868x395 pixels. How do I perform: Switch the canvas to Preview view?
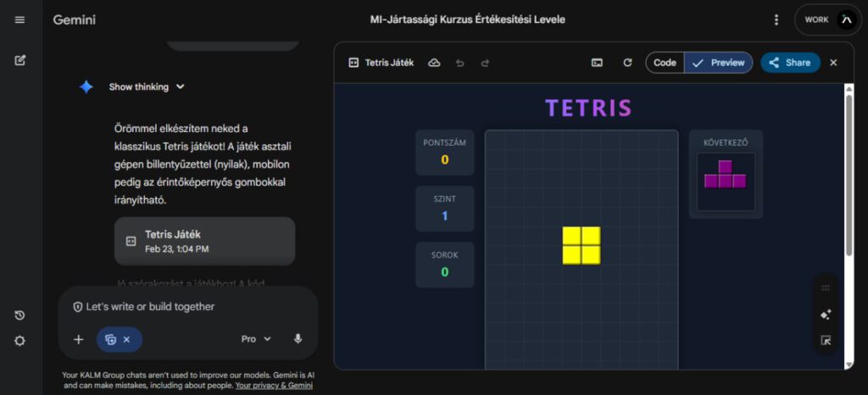tap(719, 63)
